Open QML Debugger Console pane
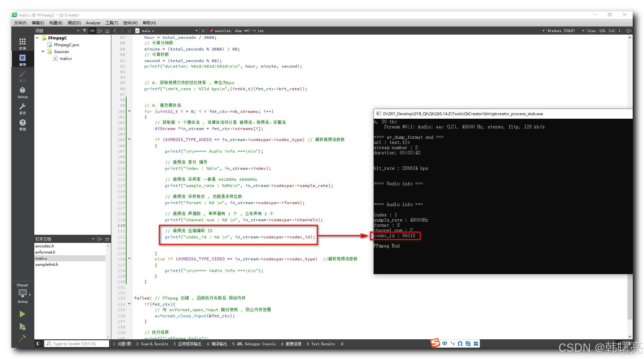This screenshot has width=644, height=359. [254, 344]
